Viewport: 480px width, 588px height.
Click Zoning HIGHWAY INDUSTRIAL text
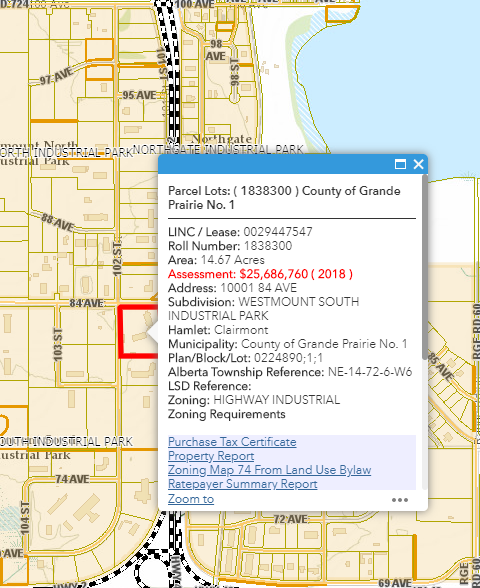pos(254,400)
